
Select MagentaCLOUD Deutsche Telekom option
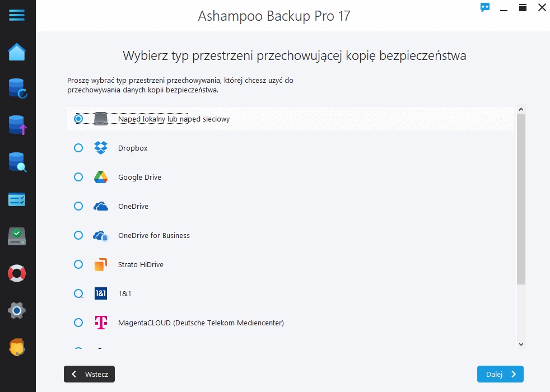(x=78, y=323)
